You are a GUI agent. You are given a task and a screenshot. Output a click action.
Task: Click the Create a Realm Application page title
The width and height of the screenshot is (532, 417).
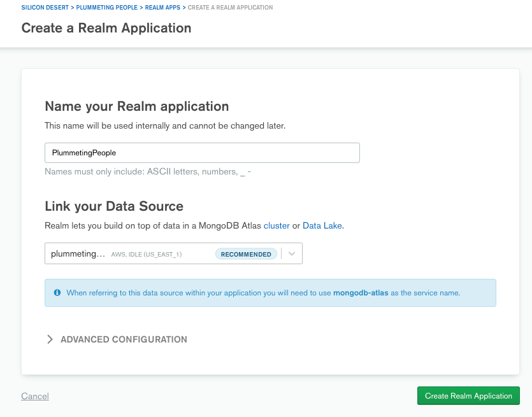coord(106,28)
